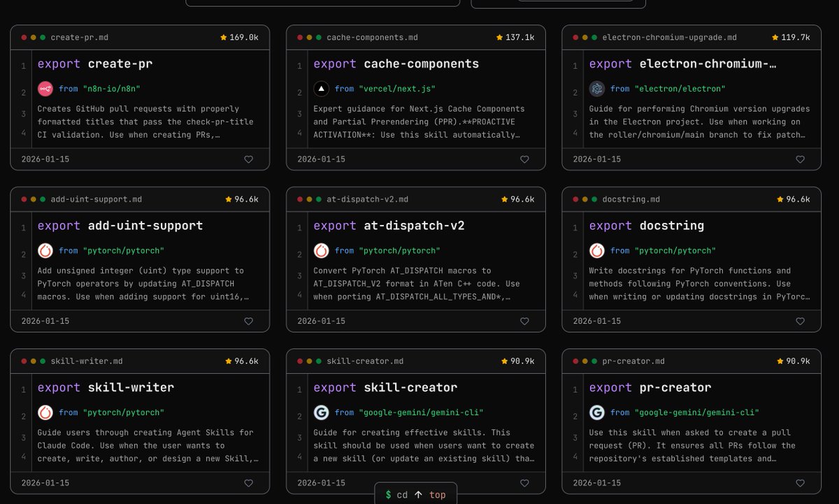
Task: Visit the "n8n-io/n8n" repository link
Action: click(112, 89)
